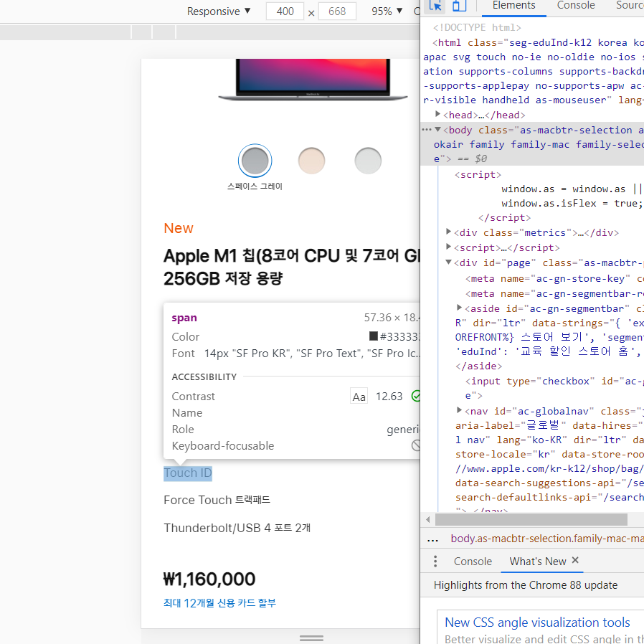
Task: Open the drawer three-dot menu icon
Action: [435, 561]
